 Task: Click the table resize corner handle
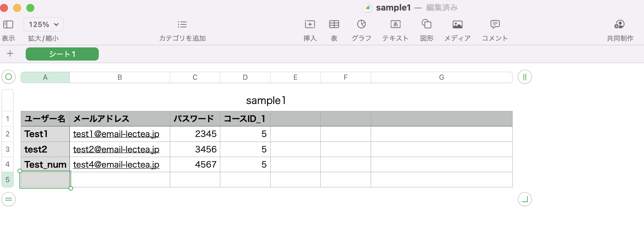tap(524, 199)
